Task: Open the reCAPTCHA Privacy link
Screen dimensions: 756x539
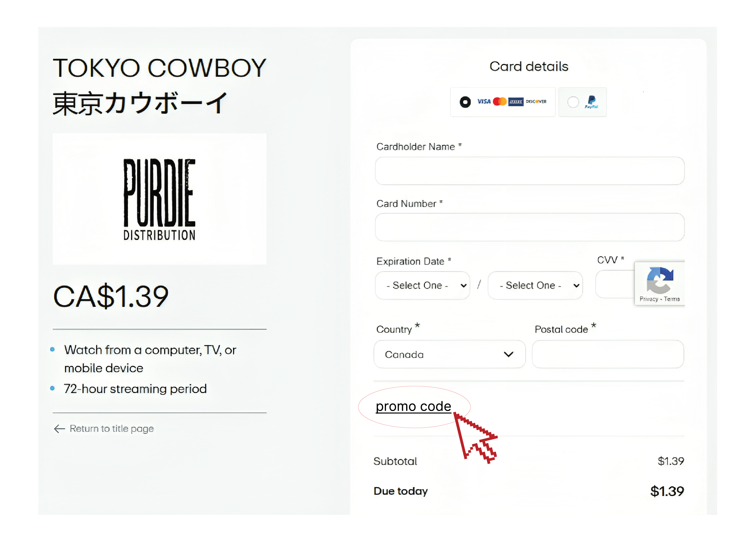Action: point(649,299)
